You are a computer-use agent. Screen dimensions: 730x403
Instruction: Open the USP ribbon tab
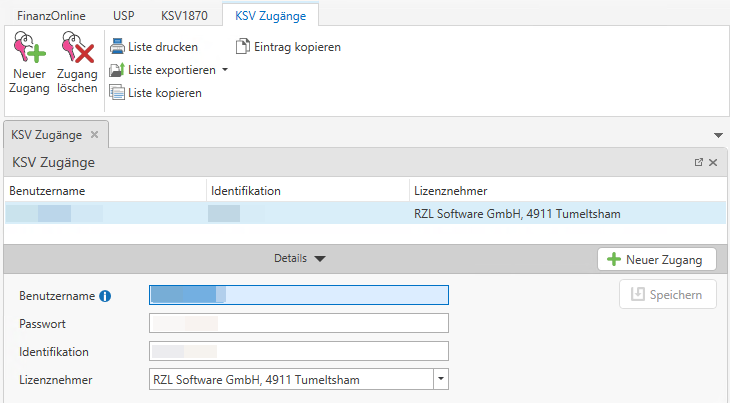[x=123, y=15]
